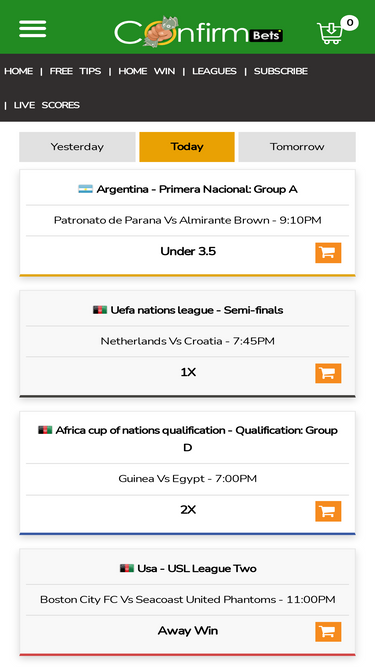The width and height of the screenshot is (375, 667).
Task: Open HOME WIN menu item
Action: pos(146,71)
